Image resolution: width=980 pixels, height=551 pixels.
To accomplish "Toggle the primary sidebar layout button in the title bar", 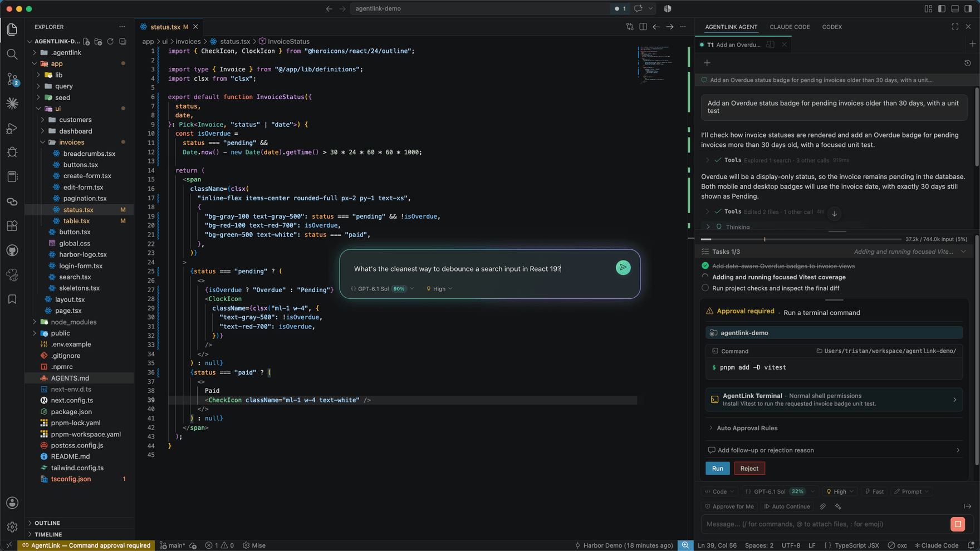I will 942,9.
